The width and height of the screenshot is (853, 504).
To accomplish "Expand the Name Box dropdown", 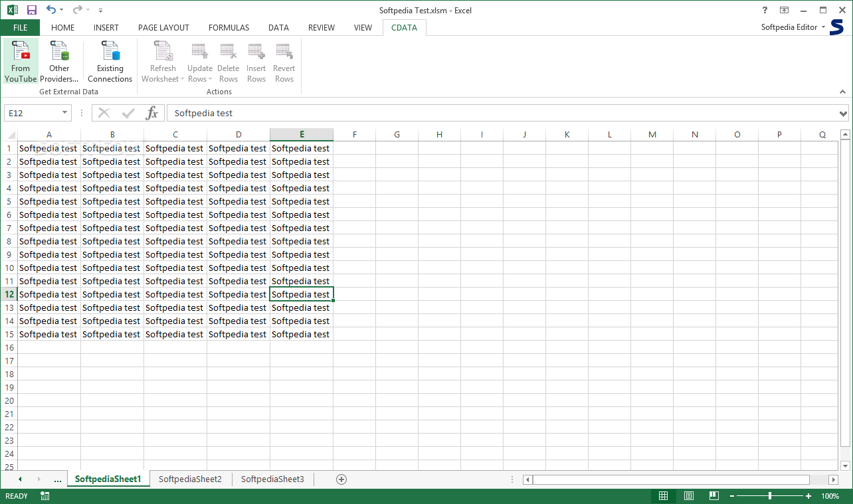I will [64, 113].
